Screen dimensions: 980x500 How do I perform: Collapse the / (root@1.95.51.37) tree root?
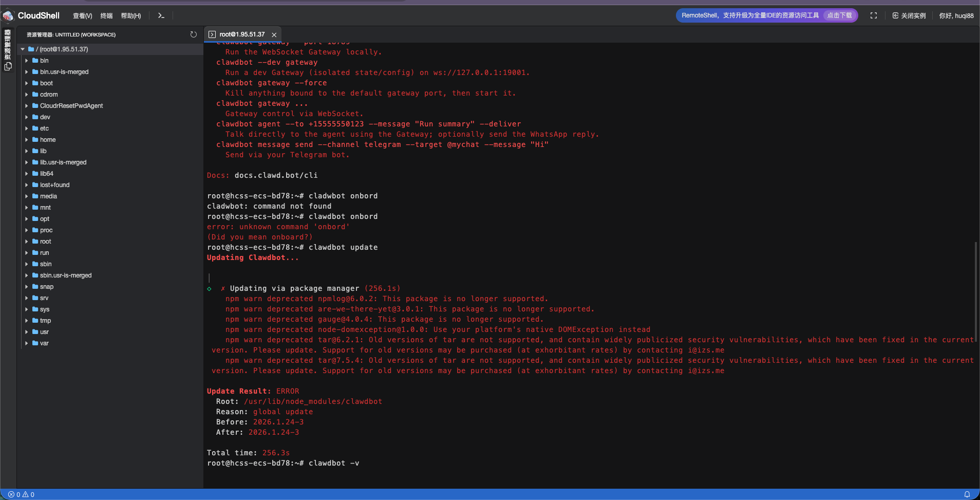coord(23,49)
